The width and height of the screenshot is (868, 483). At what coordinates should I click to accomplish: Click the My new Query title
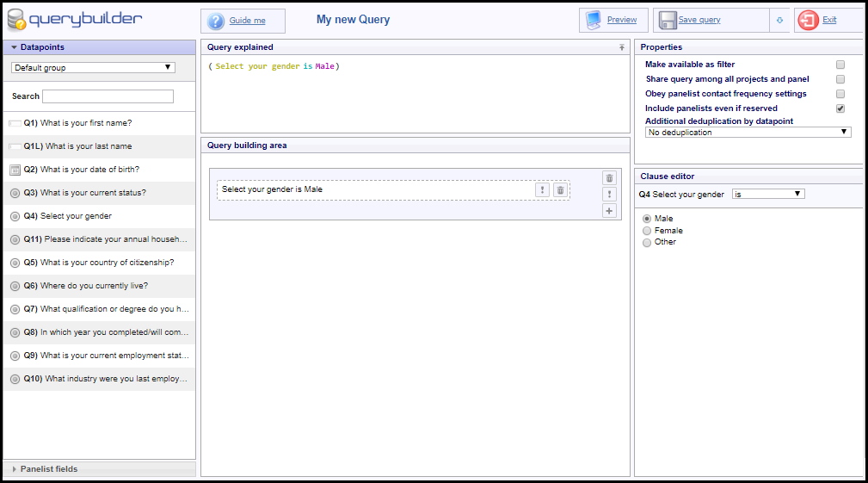(x=354, y=20)
